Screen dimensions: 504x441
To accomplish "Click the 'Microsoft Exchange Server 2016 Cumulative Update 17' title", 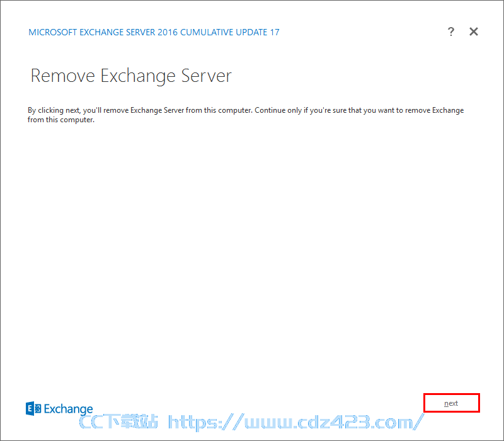I will click(154, 32).
